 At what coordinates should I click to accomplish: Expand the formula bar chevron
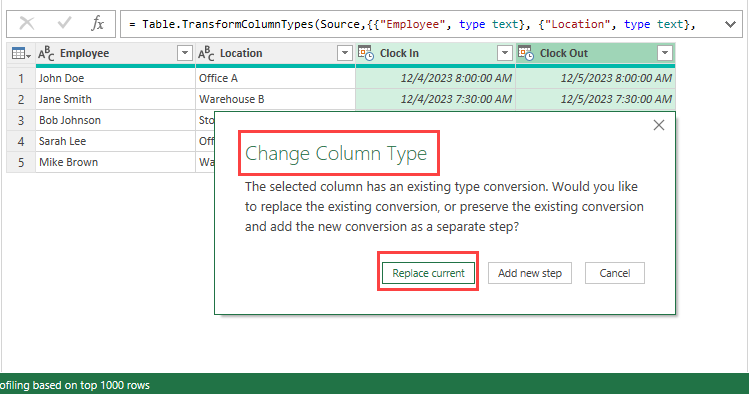(x=730, y=24)
